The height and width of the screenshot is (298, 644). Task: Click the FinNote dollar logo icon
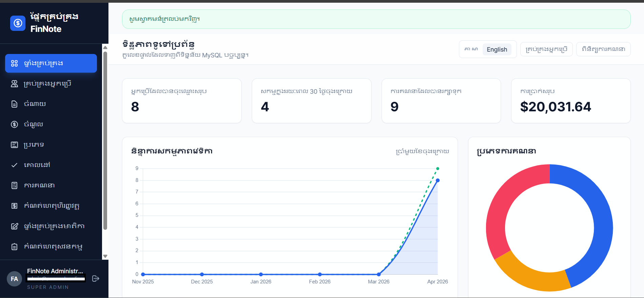click(18, 23)
